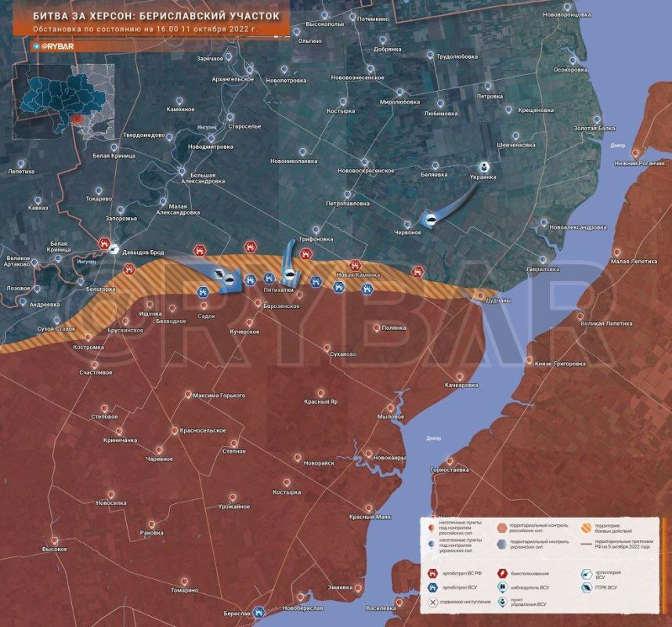Select the артиллерия ВСУ legend icon
Screen dimensions: 672x627
pyautogui.click(x=587, y=574)
